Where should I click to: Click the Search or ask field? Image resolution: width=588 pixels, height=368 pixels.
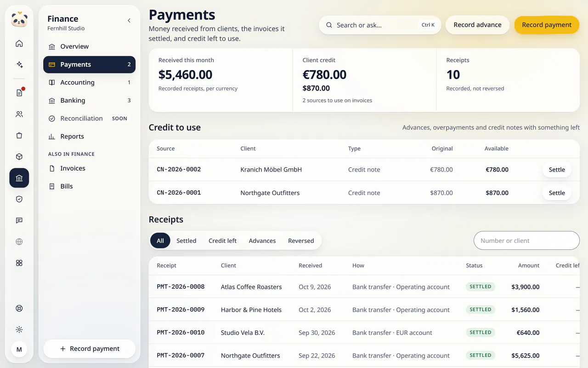[x=380, y=25]
